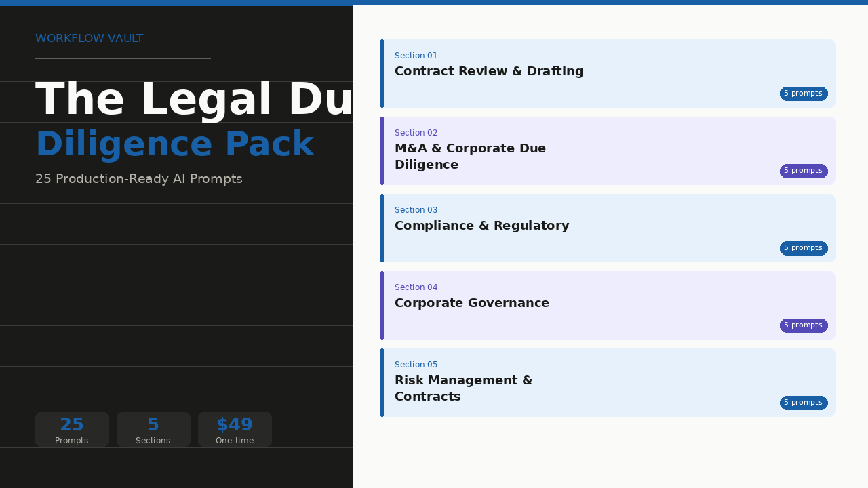Click the "Section 02" label

point(416,133)
